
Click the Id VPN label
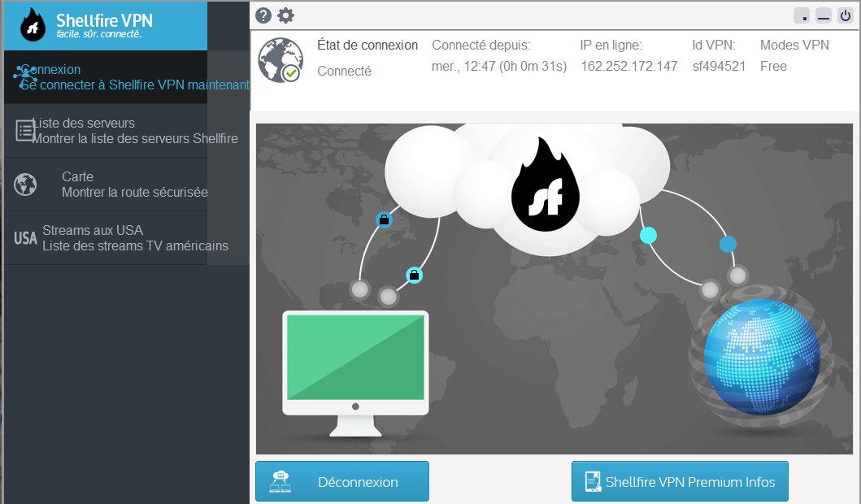714,45
